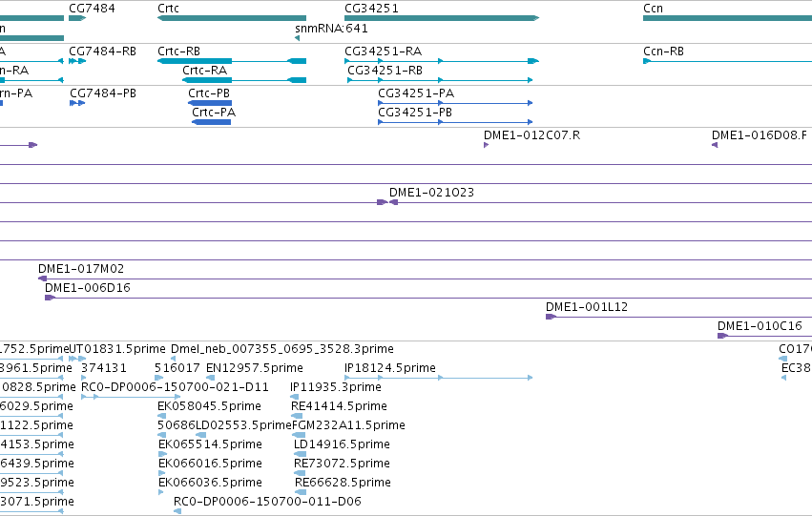Select the DME1-001L12 clone label
The width and height of the screenshot is (812, 516).
(587, 307)
